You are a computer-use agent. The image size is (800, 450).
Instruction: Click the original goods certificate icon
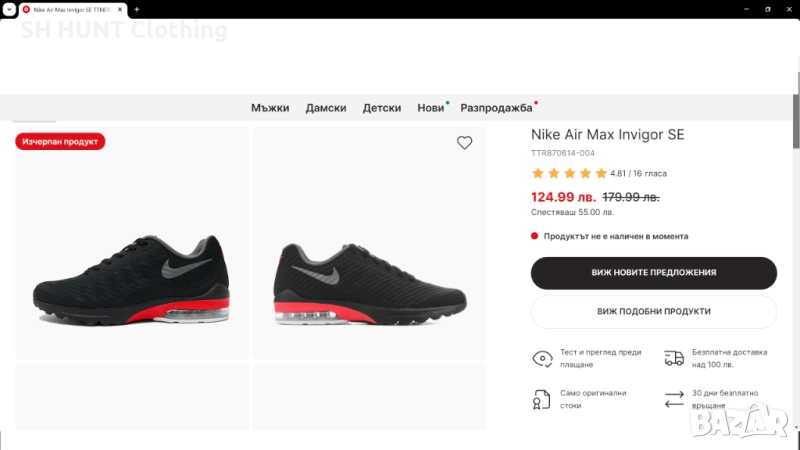[542, 400]
